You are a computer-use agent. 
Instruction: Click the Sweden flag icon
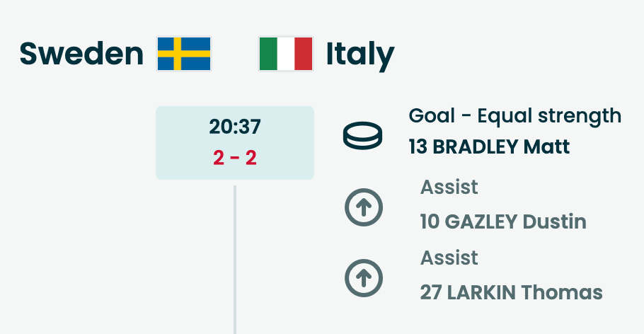(x=184, y=54)
